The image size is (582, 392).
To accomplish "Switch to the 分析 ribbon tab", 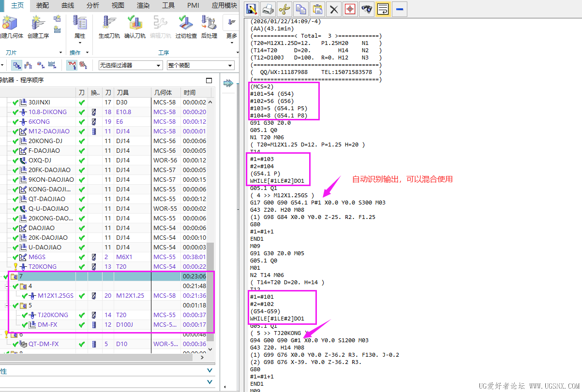I will point(93,6).
